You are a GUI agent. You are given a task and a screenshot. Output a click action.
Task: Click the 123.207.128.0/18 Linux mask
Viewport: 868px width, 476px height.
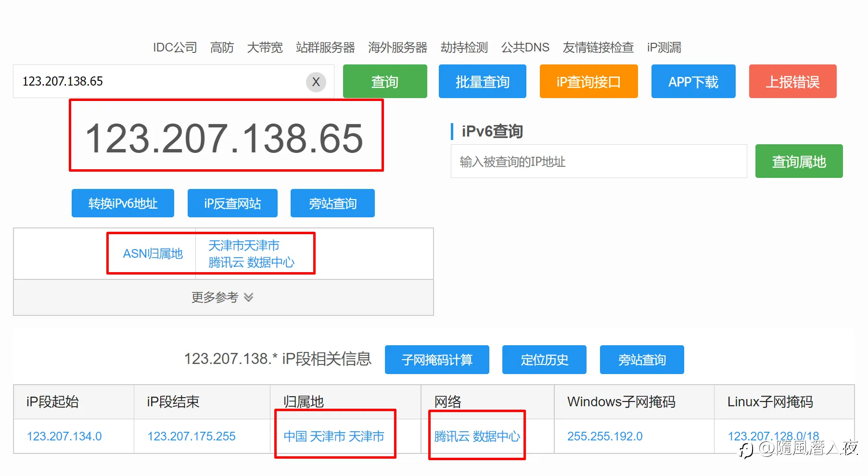point(773,436)
